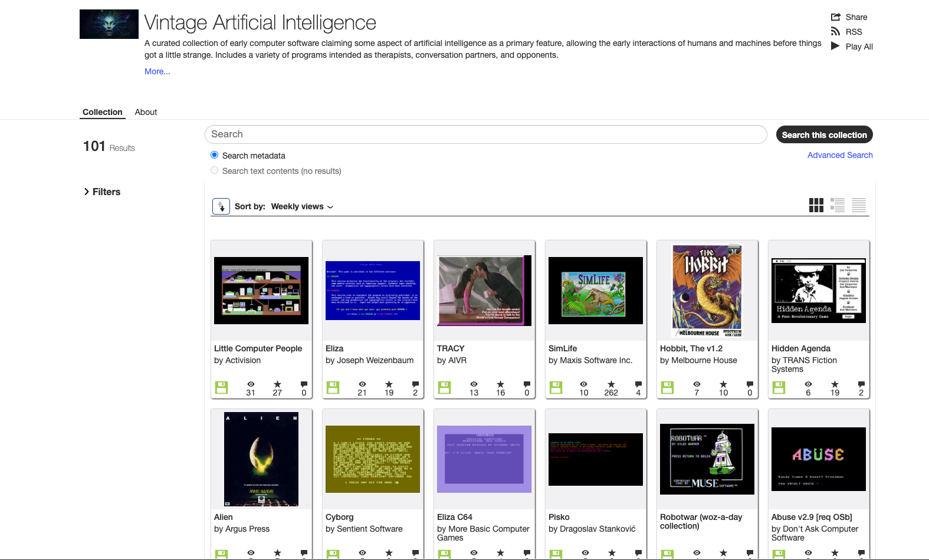Image resolution: width=929 pixels, height=560 pixels.
Task: Click the 'by Joseph Weizenbaum' creator text
Action: 370,360
